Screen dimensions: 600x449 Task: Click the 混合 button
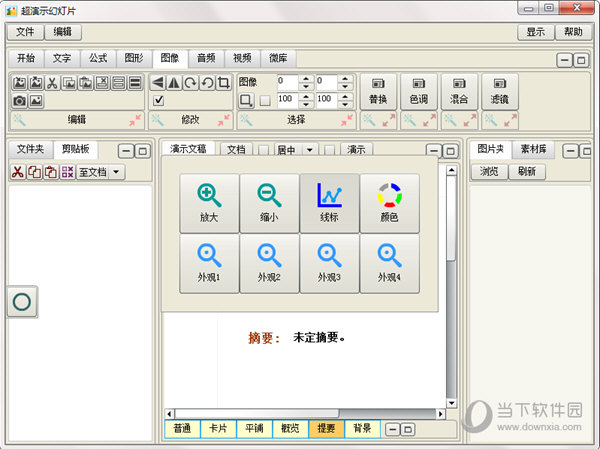click(459, 92)
